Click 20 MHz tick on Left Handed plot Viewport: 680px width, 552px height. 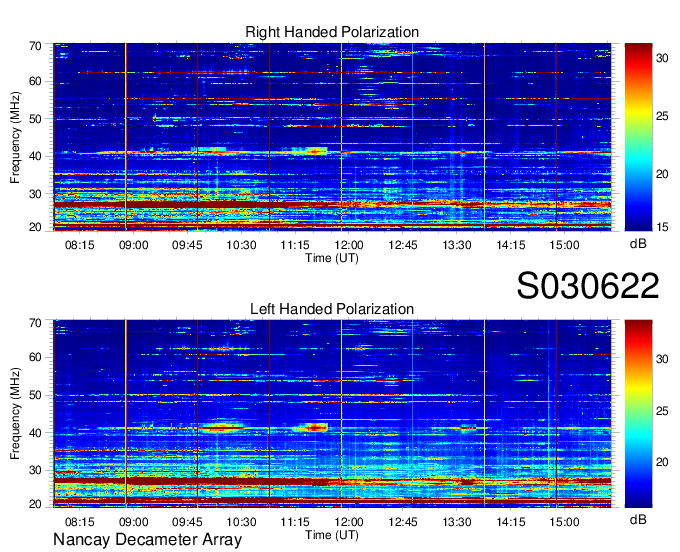click(35, 504)
